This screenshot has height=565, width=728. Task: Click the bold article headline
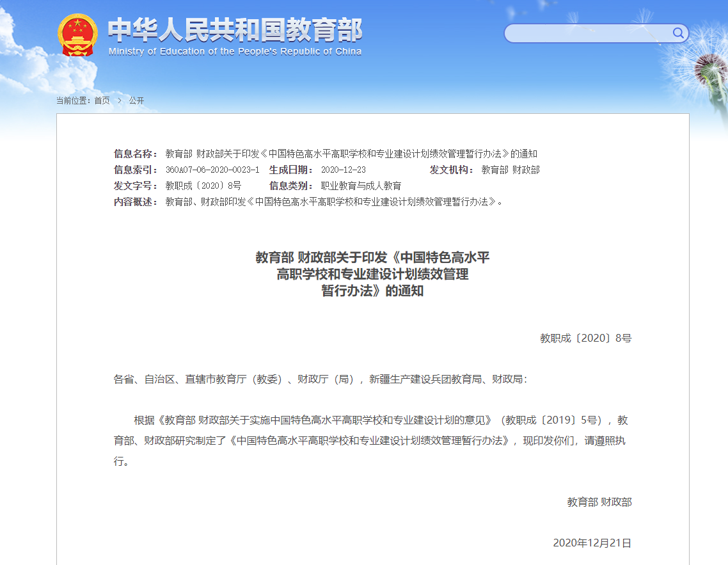pos(372,274)
